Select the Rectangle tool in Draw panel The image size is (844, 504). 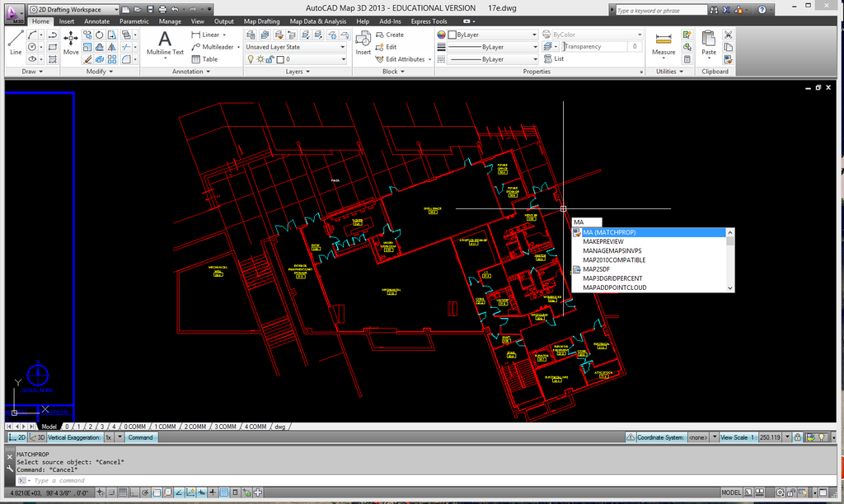pos(52,47)
